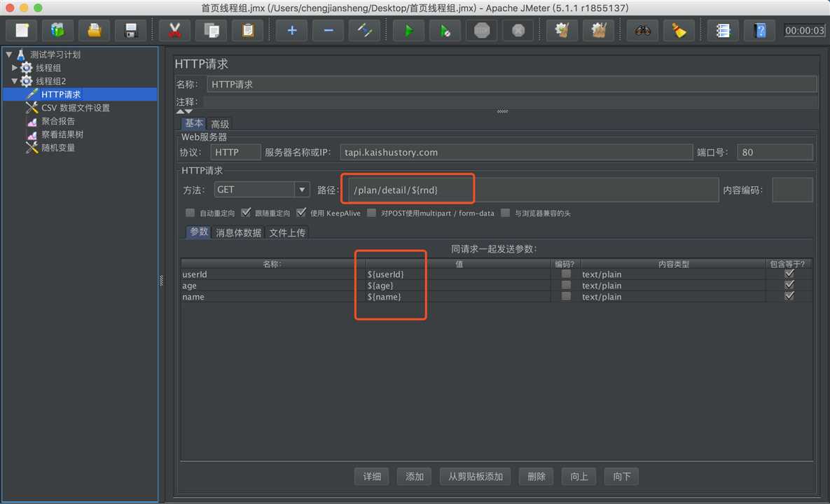The width and height of the screenshot is (830, 504).
Task: Collapse the 线程组2 disclosure triangle
Action: tap(15, 81)
